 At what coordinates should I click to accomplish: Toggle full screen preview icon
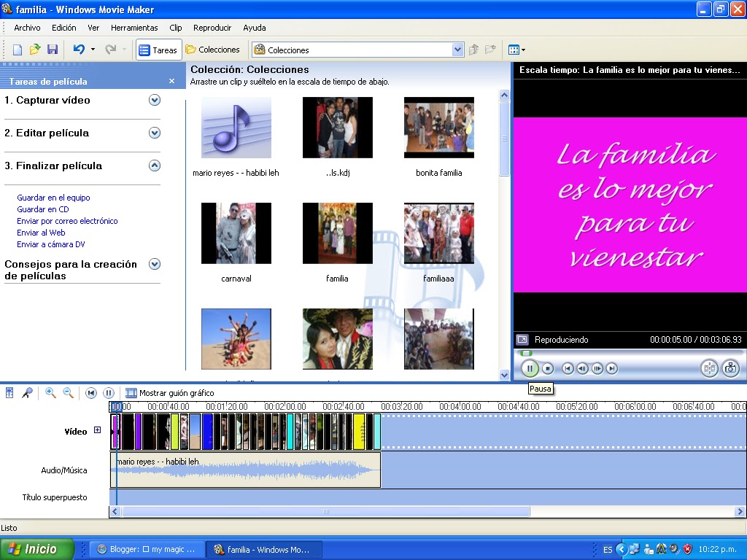coord(522,340)
